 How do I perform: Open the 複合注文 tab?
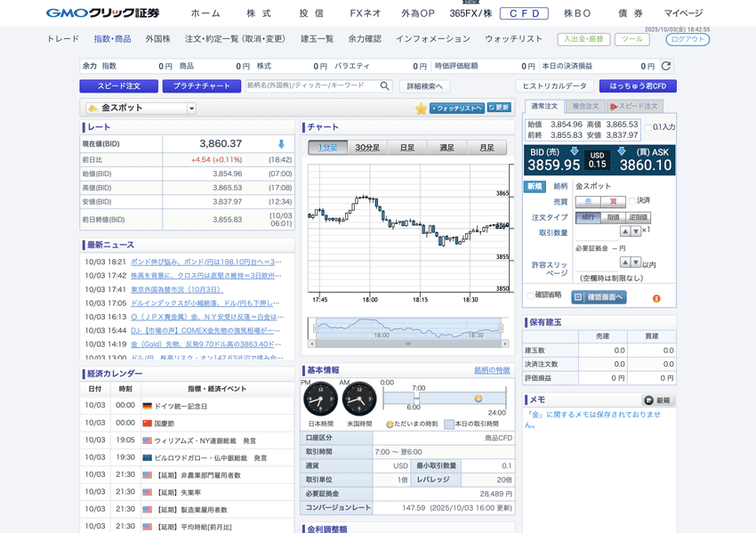pos(586,107)
